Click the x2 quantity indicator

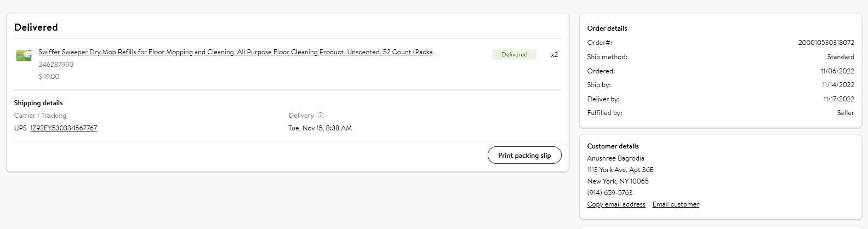(x=555, y=55)
